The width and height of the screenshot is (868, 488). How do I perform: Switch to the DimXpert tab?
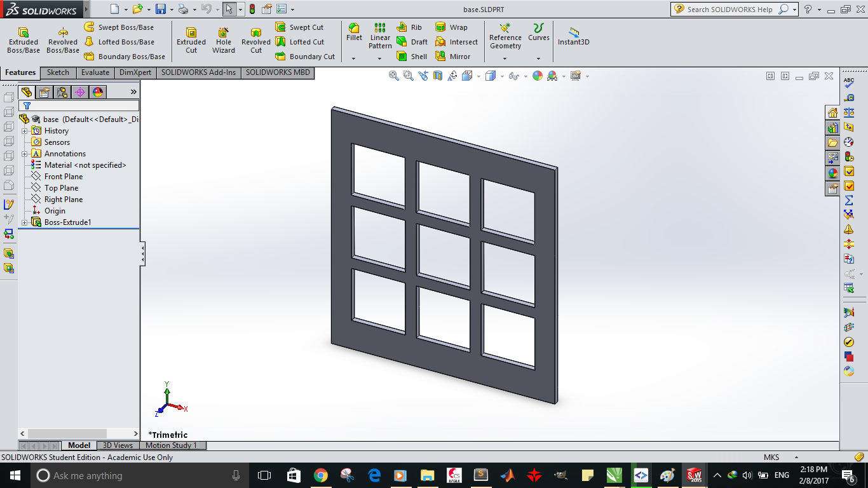click(135, 72)
